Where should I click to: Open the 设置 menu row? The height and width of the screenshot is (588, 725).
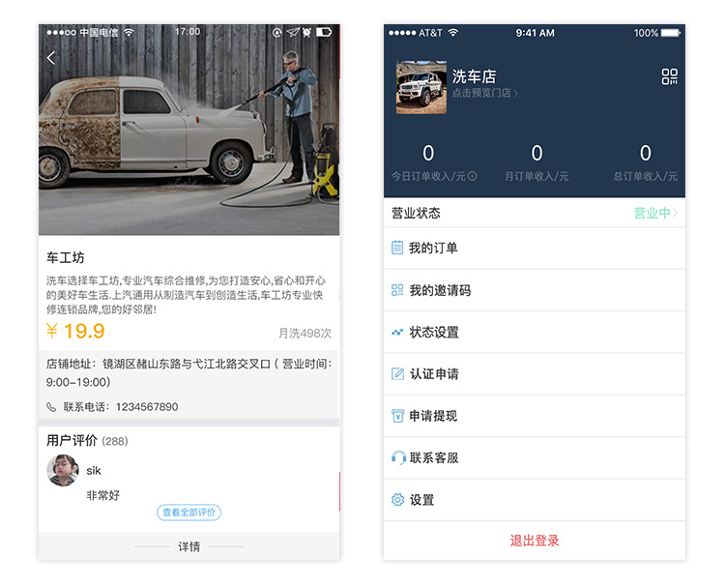[535, 500]
